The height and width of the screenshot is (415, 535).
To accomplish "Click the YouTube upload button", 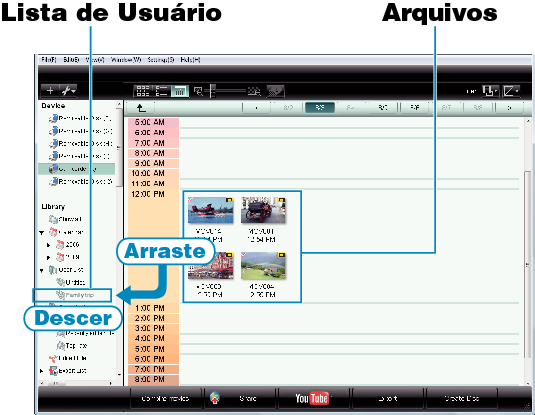I will (314, 398).
